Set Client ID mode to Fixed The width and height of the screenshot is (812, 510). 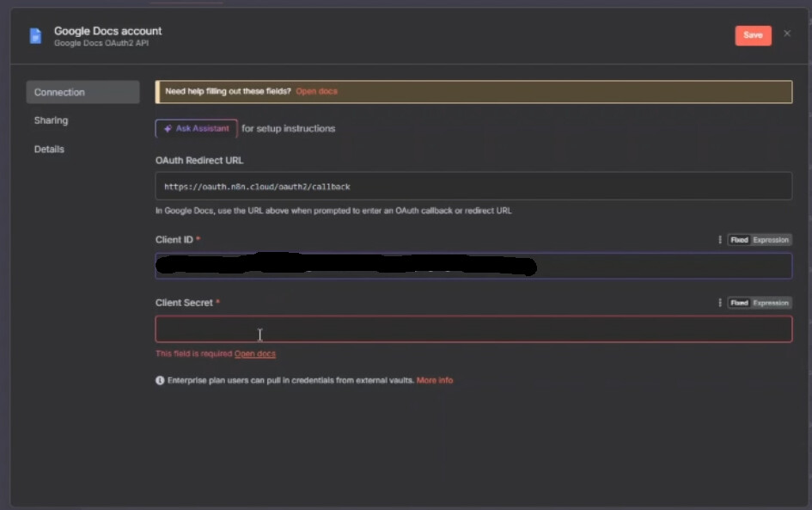[x=739, y=240]
